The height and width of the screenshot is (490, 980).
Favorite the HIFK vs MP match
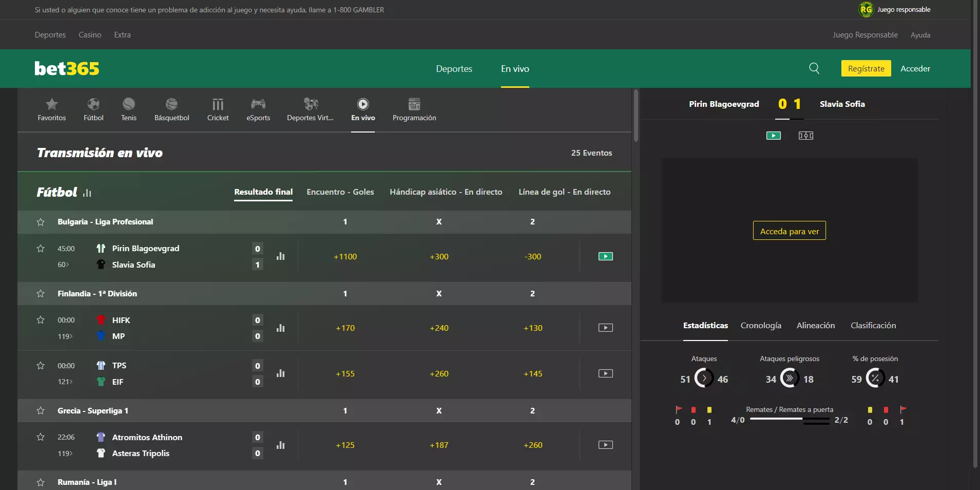(x=41, y=320)
